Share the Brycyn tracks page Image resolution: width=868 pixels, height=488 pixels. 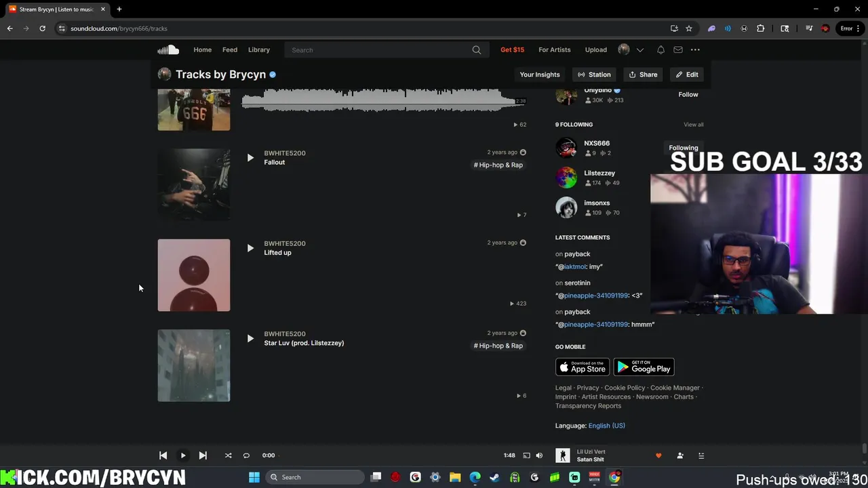tap(643, 75)
